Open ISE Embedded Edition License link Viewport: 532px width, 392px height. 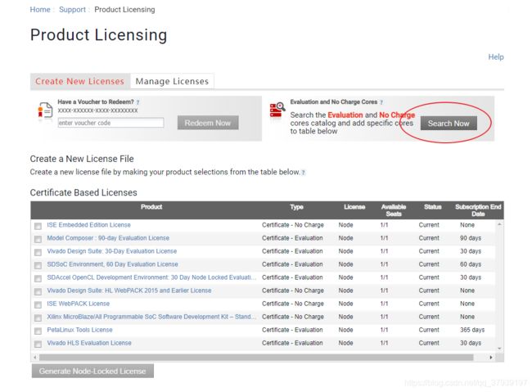(x=88, y=225)
